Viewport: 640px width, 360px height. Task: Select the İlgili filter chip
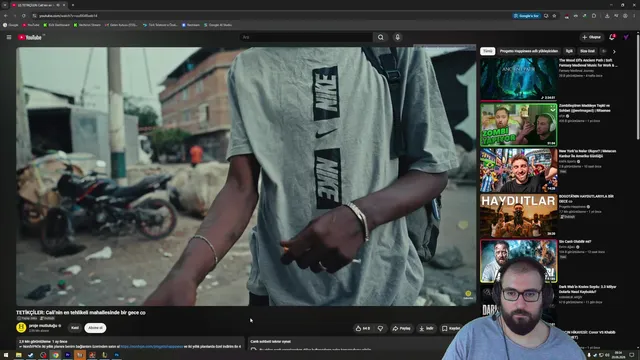(x=569, y=51)
